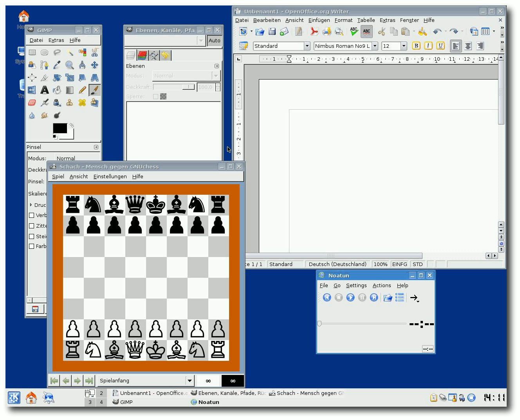Open Noatun arrow loop-mode dropdown
The height and width of the screenshot is (420, 520).
pyautogui.click(x=414, y=298)
